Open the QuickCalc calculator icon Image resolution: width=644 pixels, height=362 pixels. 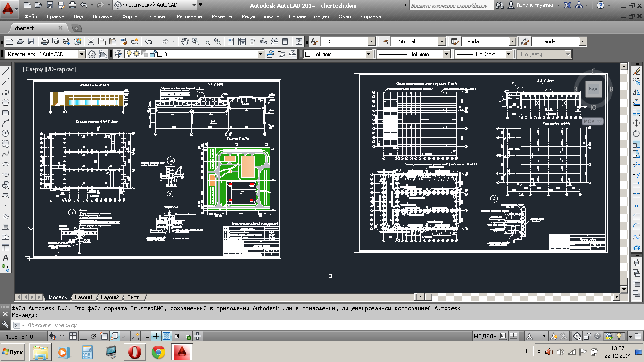pos(285,41)
